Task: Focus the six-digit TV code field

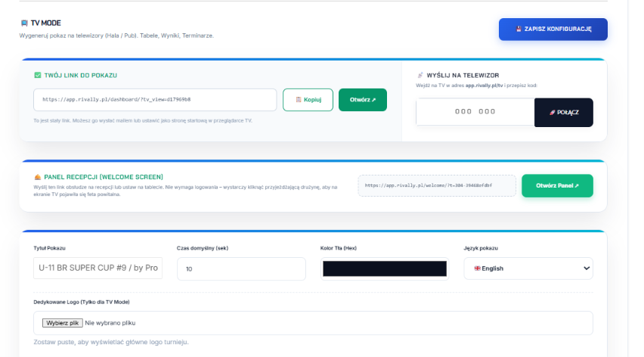Action: [475, 112]
